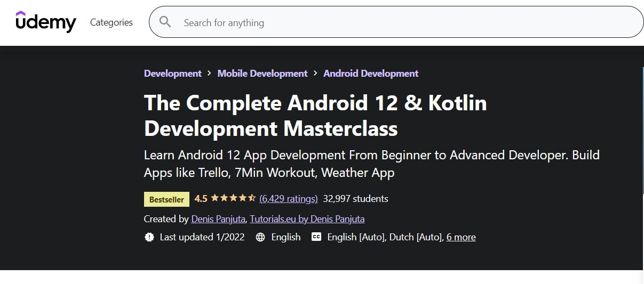Go to the Development breadcrumb
The width and height of the screenshot is (644, 284).
[x=172, y=74]
